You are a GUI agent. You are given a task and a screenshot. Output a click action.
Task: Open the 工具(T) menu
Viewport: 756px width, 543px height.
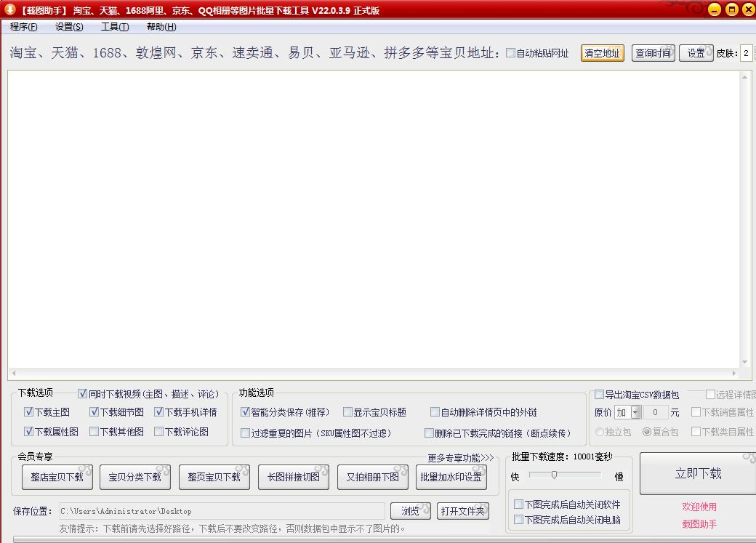pyautogui.click(x=115, y=27)
